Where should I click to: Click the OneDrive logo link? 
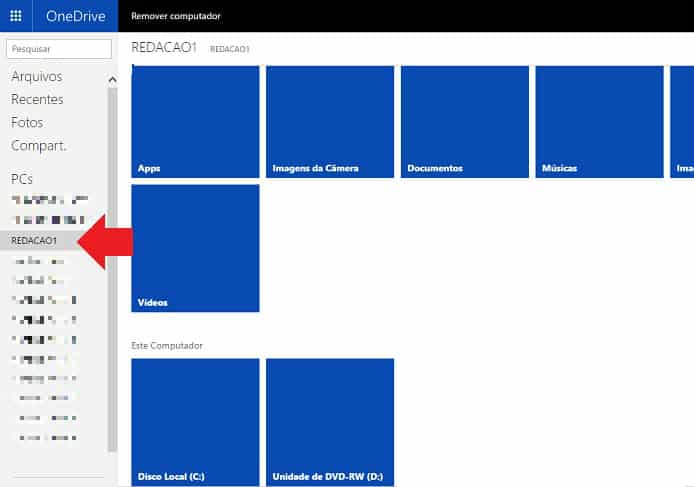tap(75, 16)
